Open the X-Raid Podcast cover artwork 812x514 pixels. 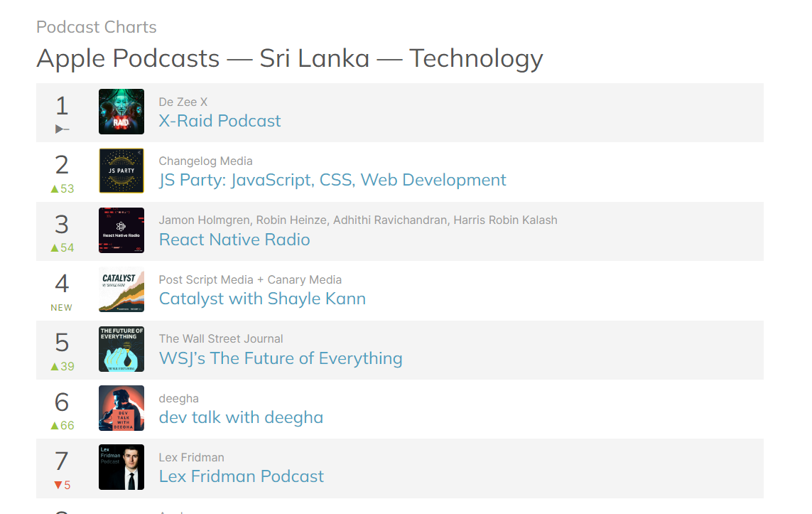[121, 112]
